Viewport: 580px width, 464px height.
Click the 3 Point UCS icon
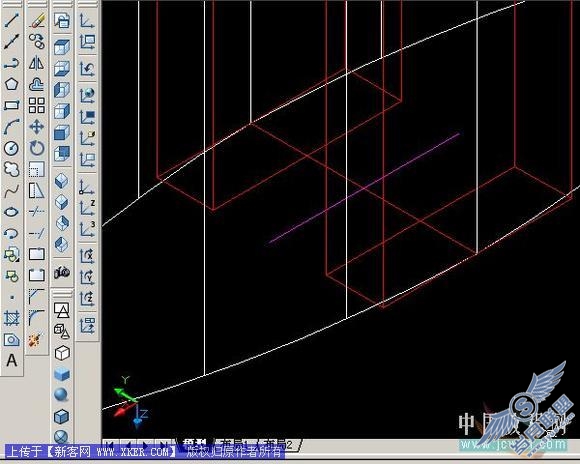[x=87, y=229]
